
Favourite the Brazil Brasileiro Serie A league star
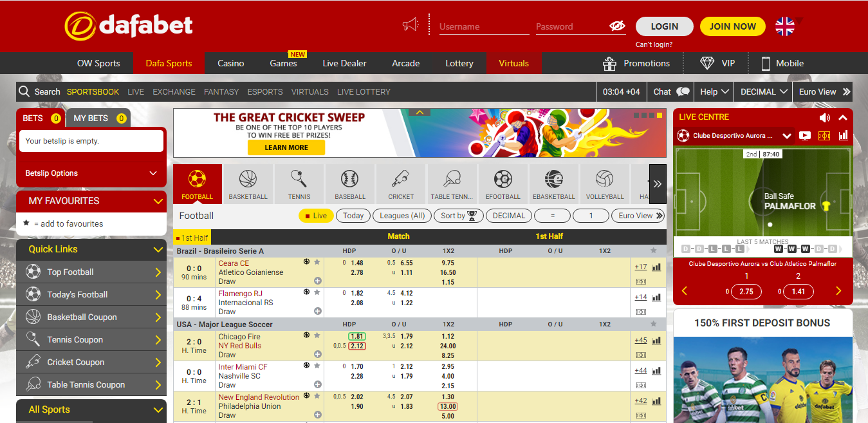click(654, 250)
